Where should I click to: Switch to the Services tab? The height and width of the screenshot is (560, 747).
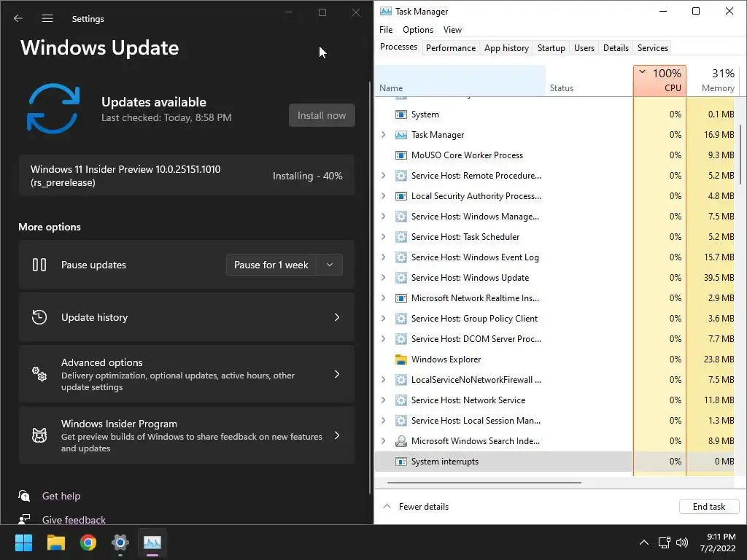click(x=653, y=47)
